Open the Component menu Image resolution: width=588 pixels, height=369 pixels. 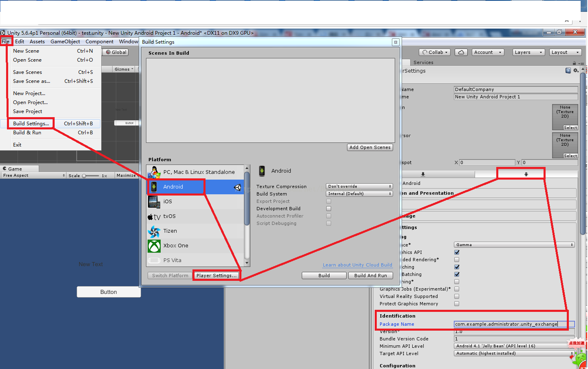[x=99, y=42]
